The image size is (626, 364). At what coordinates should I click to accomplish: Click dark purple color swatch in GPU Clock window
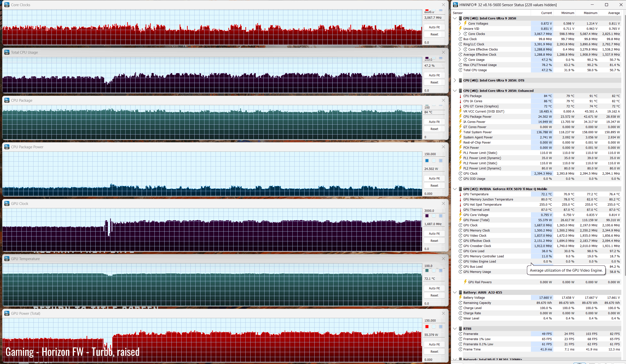[x=427, y=216]
